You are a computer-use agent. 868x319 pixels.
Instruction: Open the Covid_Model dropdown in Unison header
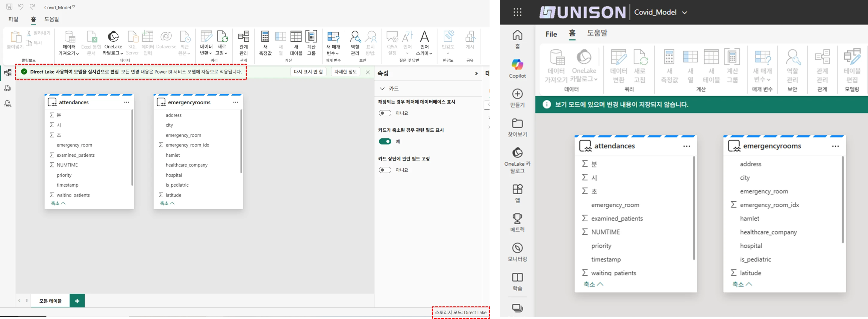[684, 13]
